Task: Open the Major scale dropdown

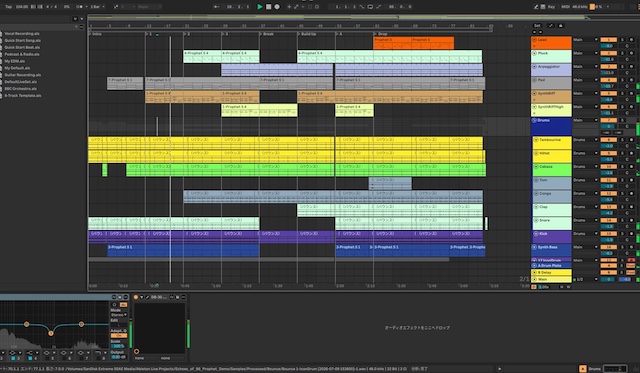Action: tap(149, 7)
